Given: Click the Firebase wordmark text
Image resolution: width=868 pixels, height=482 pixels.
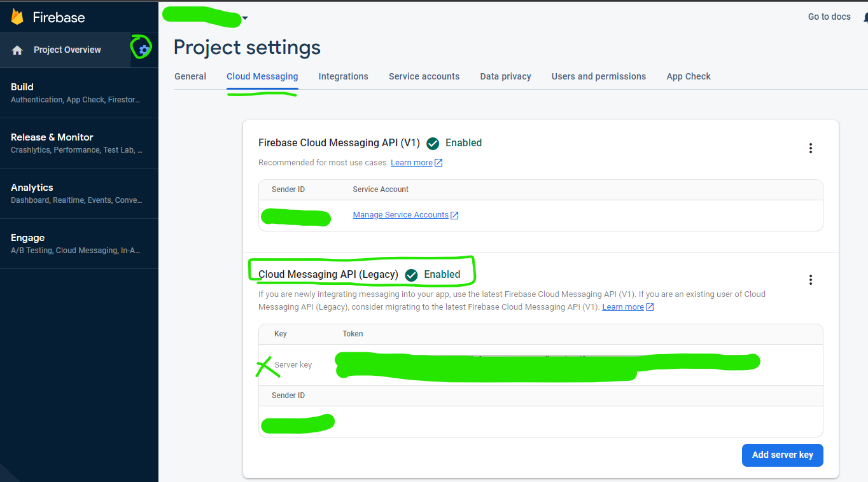Looking at the screenshot, I should (59, 17).
